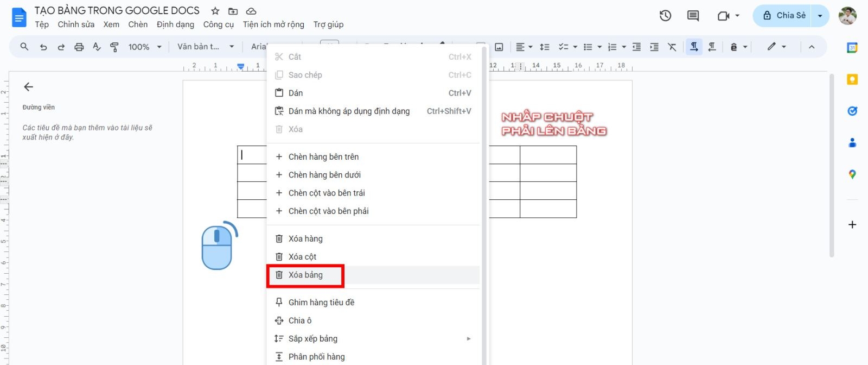Open the Google account avatar

coord(847,16)
